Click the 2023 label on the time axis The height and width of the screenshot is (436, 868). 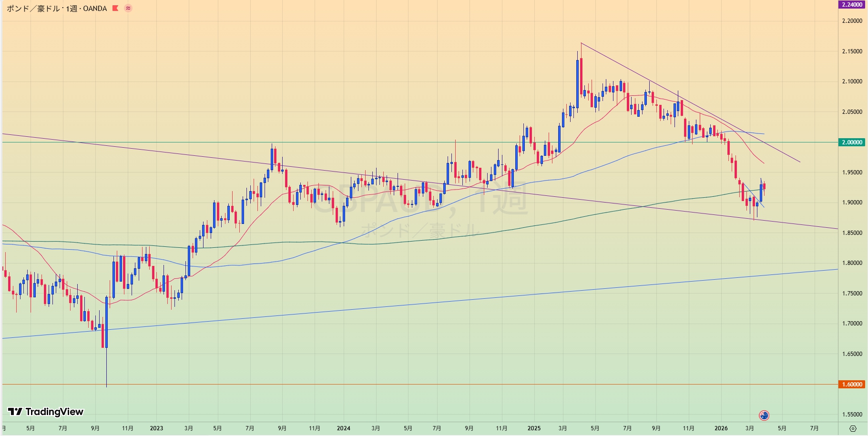tap(156, 428)
